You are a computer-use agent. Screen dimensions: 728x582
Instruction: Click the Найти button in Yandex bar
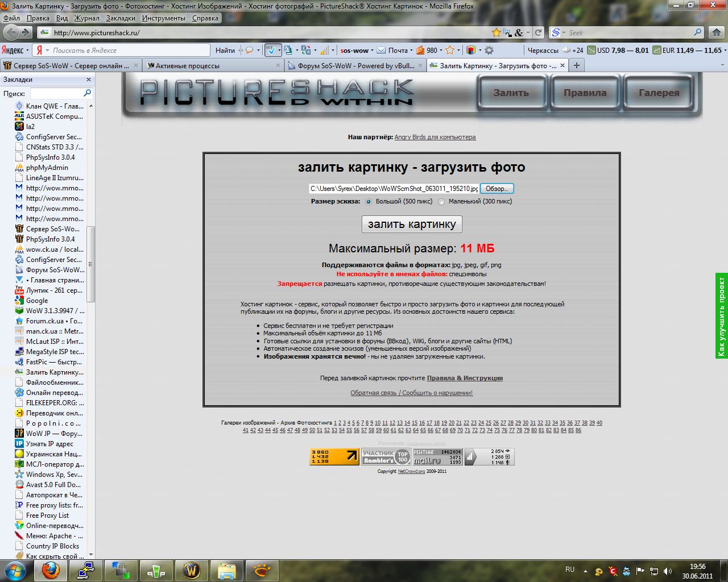pyautogui.click(x=225, y=50)
